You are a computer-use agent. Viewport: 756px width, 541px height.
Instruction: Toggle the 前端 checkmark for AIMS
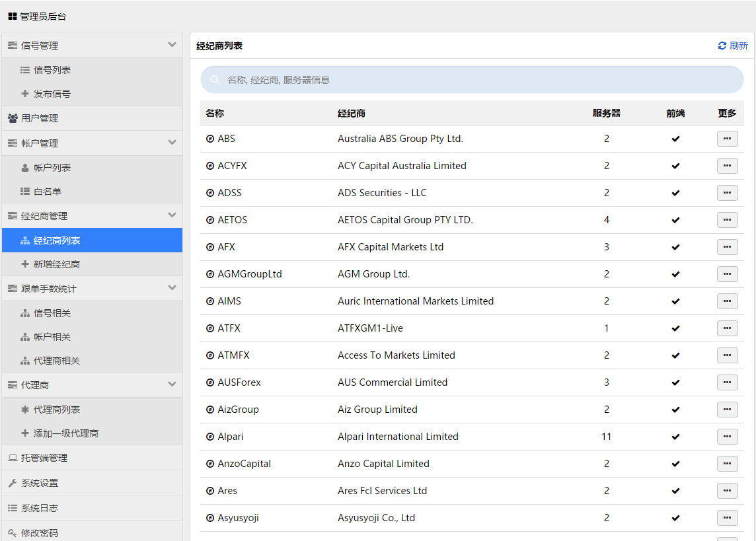(x=675, y=301)
